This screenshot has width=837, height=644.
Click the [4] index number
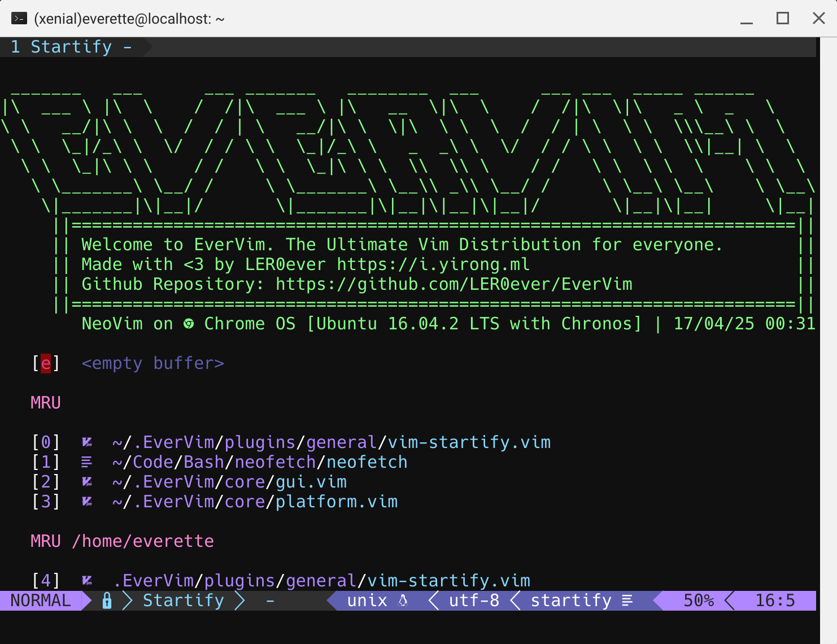tap(46, 581)
